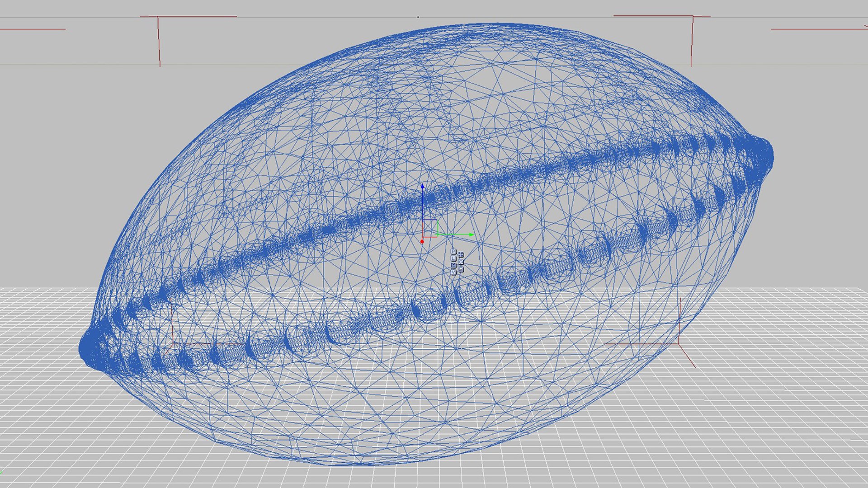Select the scale icon in the floating widget
868x488 pixels.
point(461,269)
